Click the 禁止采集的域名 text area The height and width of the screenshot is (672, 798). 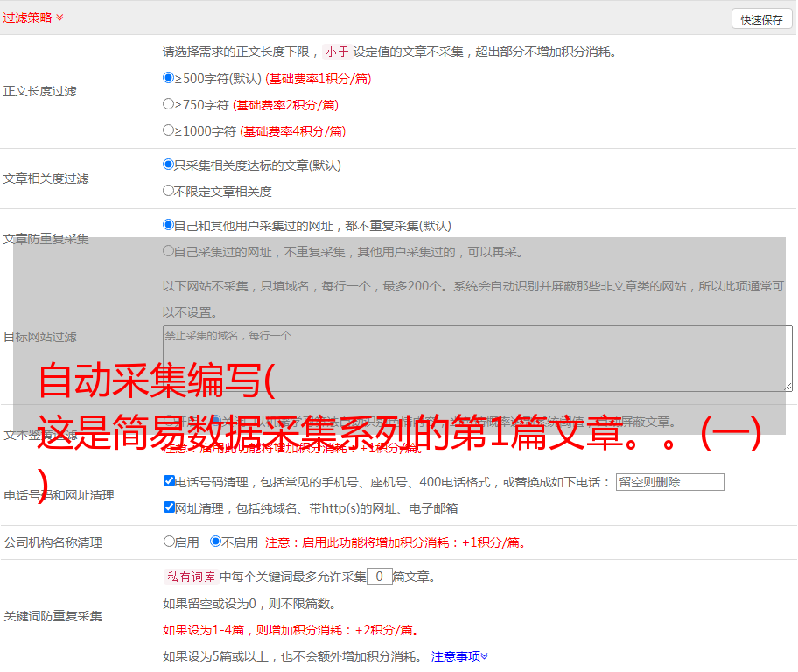(x=477, y=358)
